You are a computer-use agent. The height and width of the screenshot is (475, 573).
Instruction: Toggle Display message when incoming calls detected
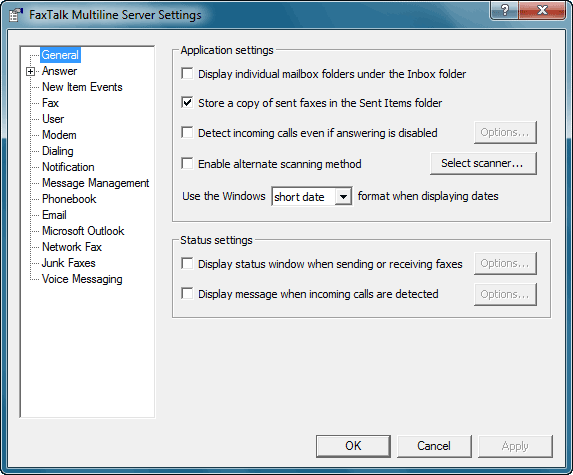tap(187, 293)
